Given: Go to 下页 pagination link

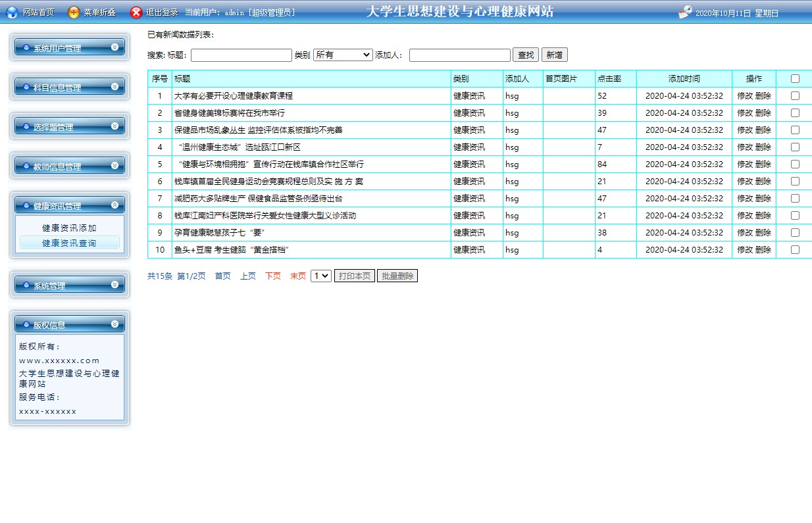Looking at the screenshot, I should [x=273, y=276].
